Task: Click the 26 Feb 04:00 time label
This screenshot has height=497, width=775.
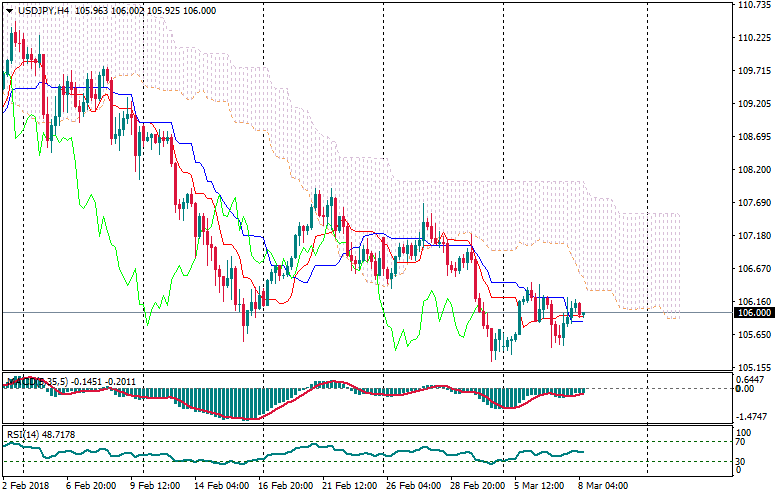Action: (x=412, y=487)
